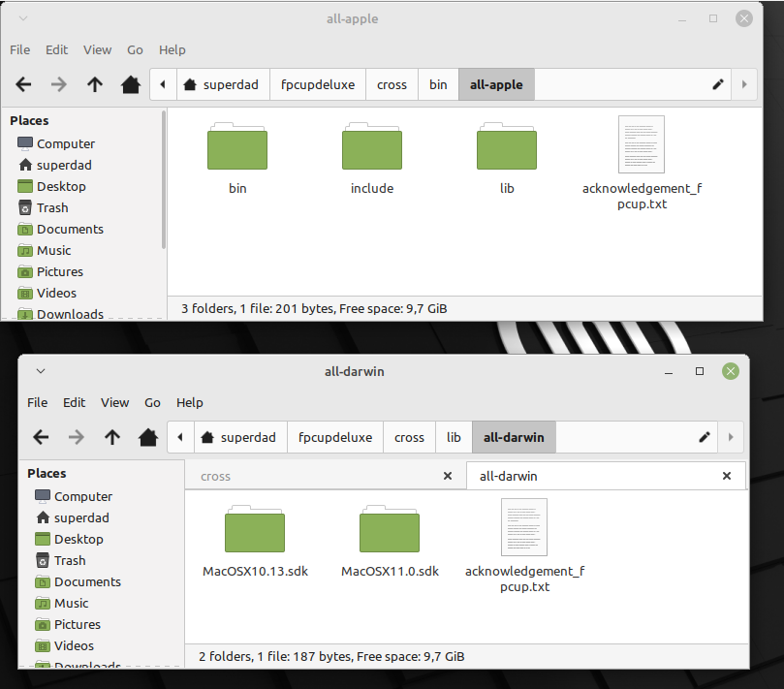Open acknowledgement_fpcup.txt in all-apple window

point(641,145)
